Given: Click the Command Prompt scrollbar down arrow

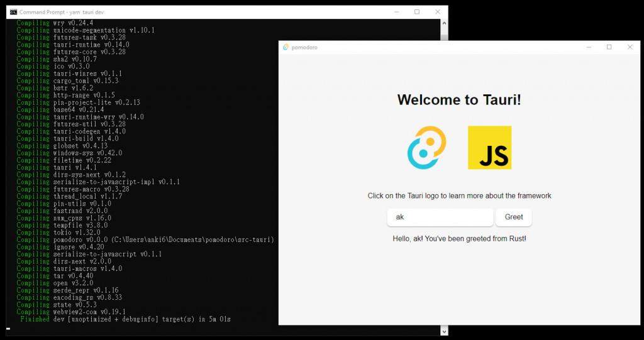Looking at the screenshot, I should (x=444, y=331).
